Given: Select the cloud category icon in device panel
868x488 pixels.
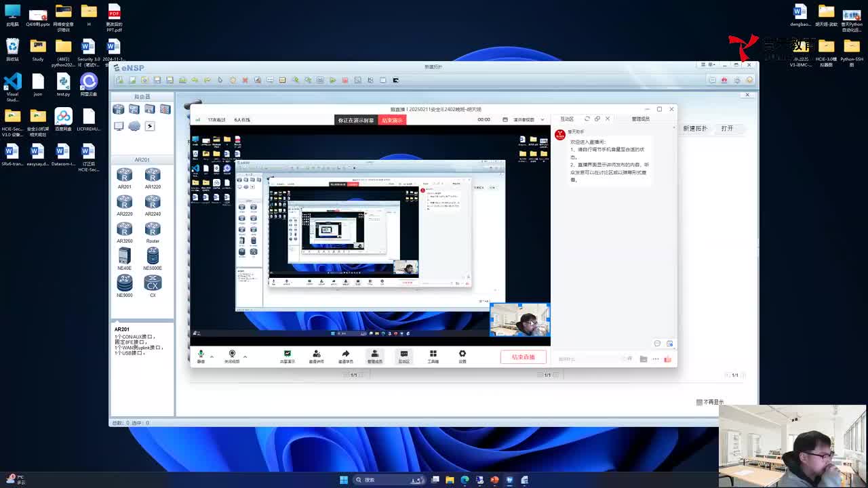Looking at the screenshot, I should tap(134, 126).
